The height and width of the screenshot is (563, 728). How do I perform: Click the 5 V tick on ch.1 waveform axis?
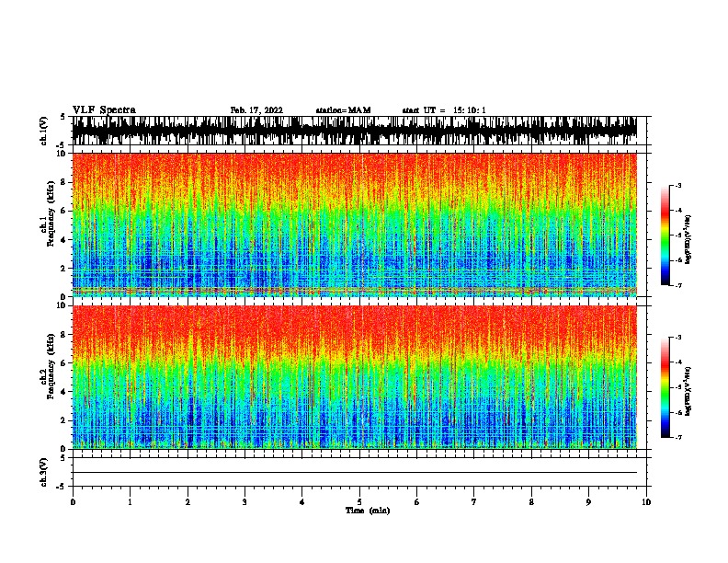(63, 117)
